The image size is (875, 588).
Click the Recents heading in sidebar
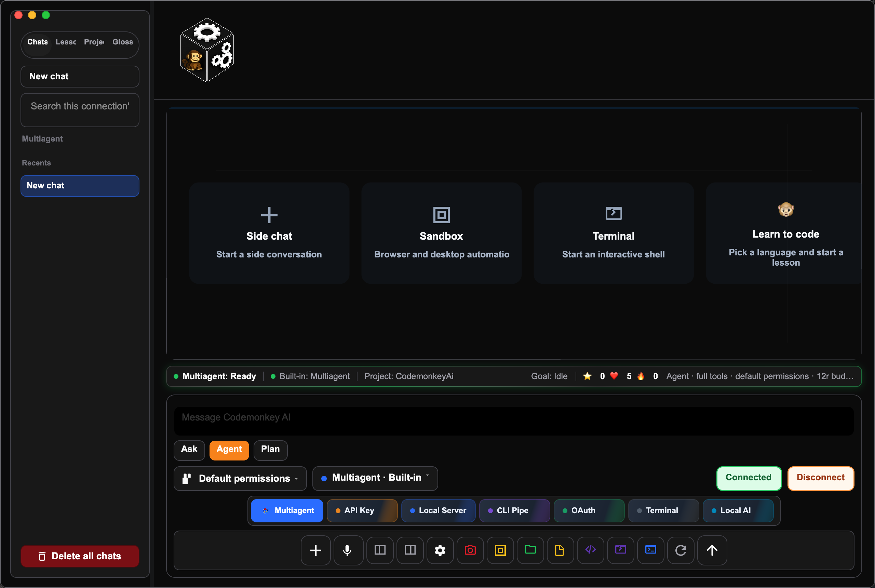[36, 163]
